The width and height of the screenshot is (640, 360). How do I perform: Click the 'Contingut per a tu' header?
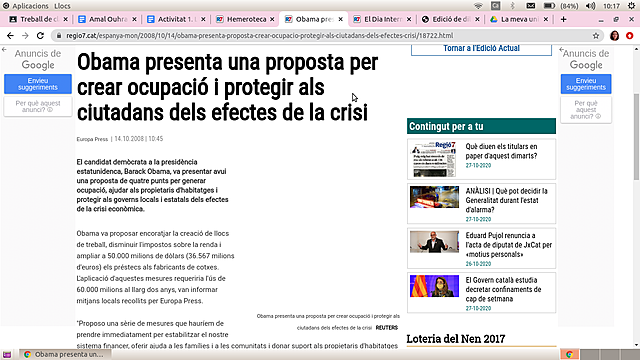point(481,126)
